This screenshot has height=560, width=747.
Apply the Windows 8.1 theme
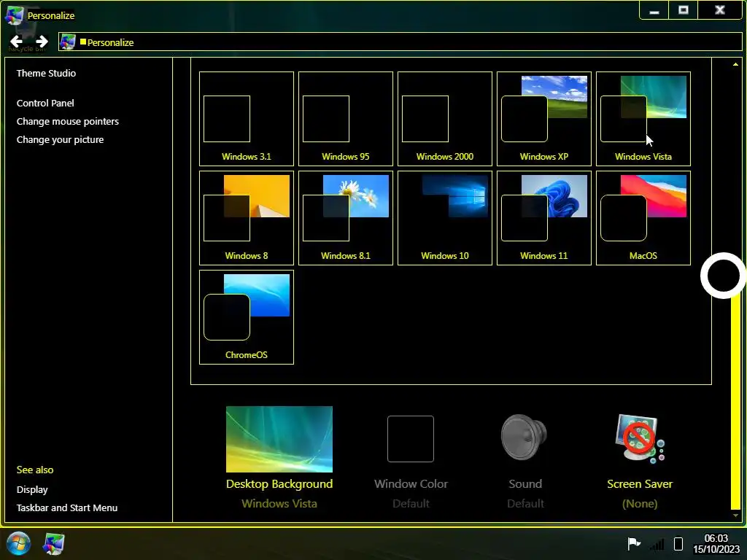point(345,217)
